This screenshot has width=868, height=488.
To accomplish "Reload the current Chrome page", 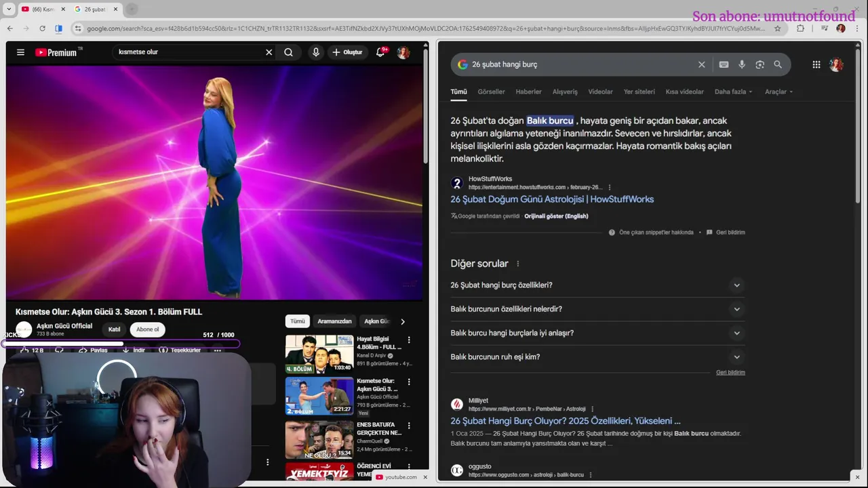I will [42, 28].
